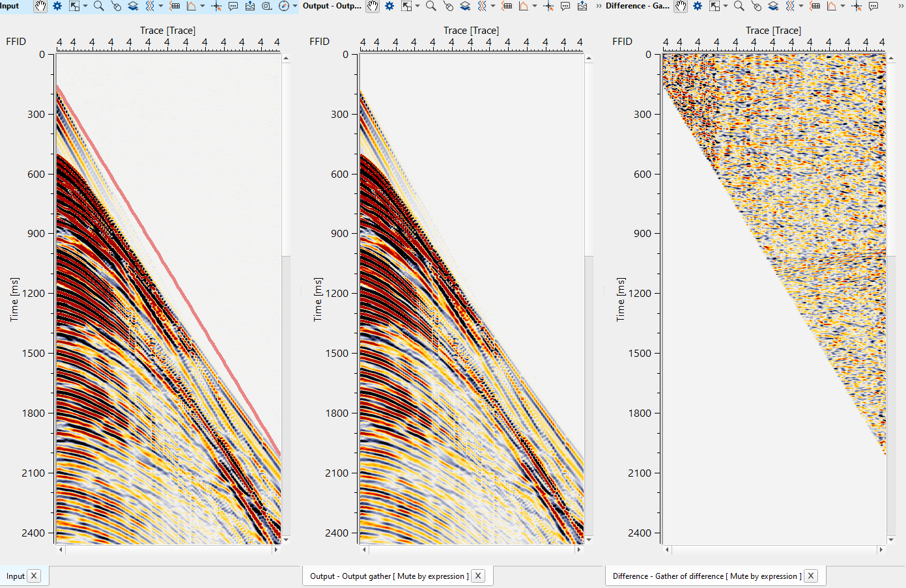
Task: Click the layers icon in Input panel toolbar
Action: click(133, 7)
